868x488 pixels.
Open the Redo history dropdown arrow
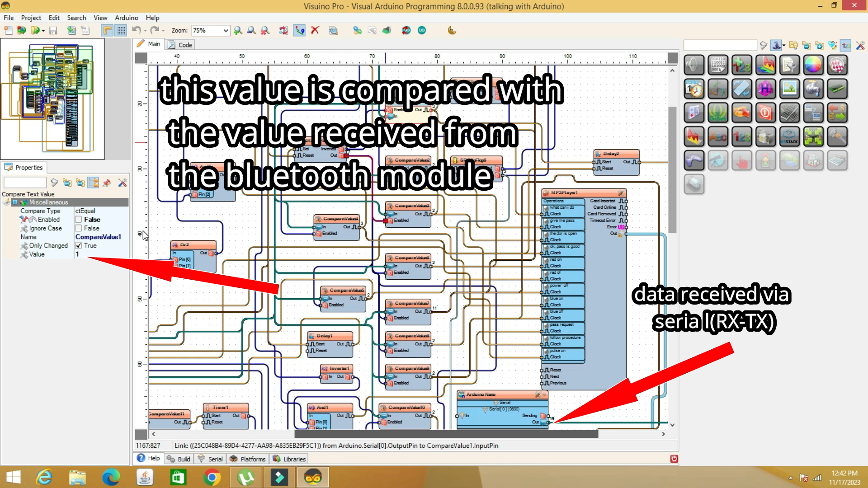(163, 31)
